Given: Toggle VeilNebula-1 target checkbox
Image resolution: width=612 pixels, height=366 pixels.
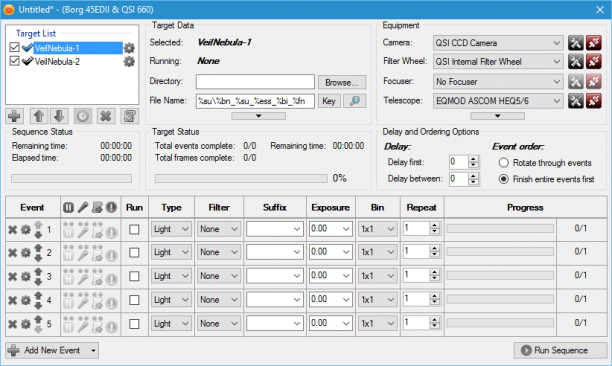Looking at the screenshot, I should tap(14, 48).
